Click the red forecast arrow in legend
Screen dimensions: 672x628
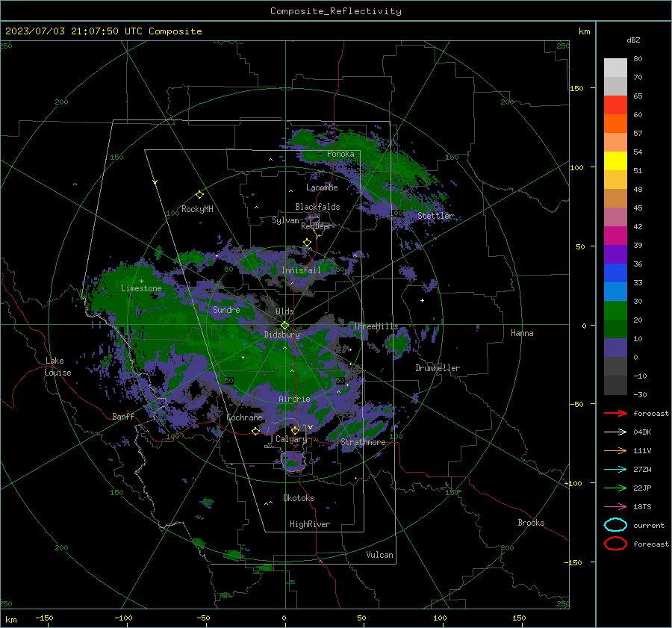tap(615, 413)
